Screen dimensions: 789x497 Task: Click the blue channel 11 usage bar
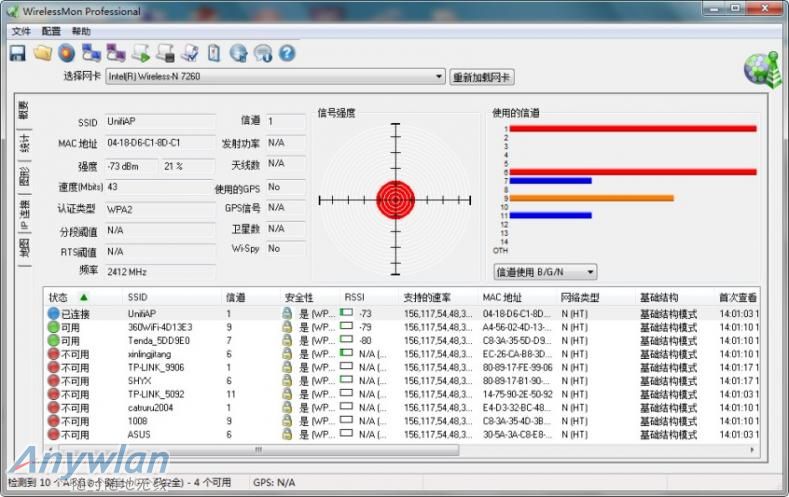[x=550, y=215]
